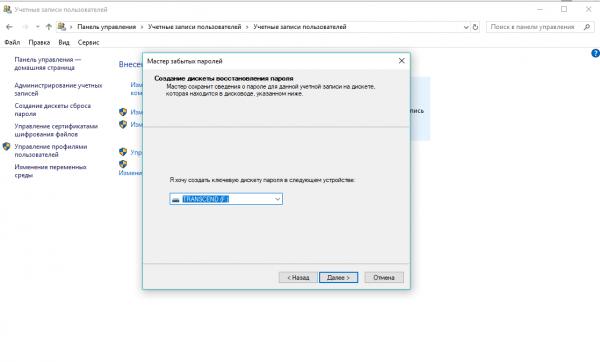Open the TRANSCEND drive dropdown
600x362 pixels.
[x=226, y=199]
